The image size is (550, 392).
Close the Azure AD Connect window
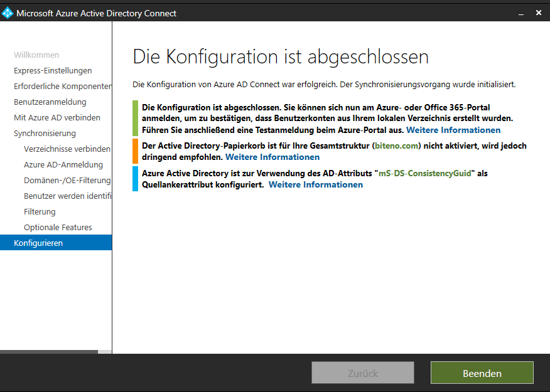[x=539, y=13]
